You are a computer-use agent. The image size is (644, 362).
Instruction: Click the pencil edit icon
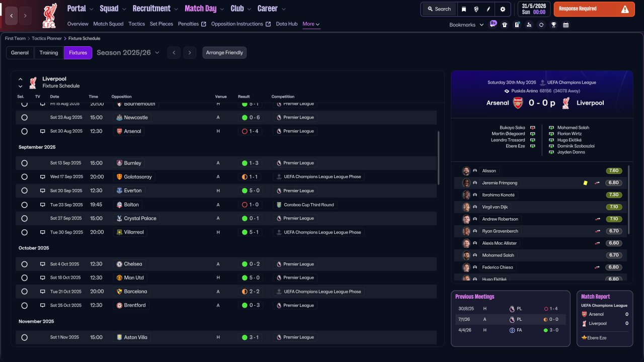[489, 9]
